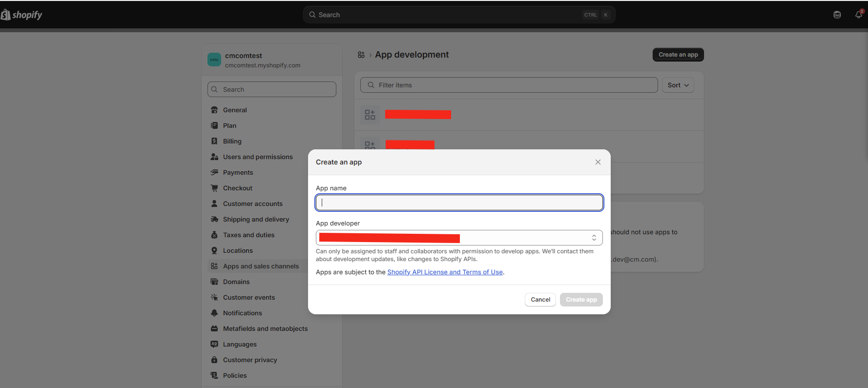Viewport: 868px width, 388px height.
Task: Click the apps breadcrumb icon beside App development
Action: click(x=361, y=55)
